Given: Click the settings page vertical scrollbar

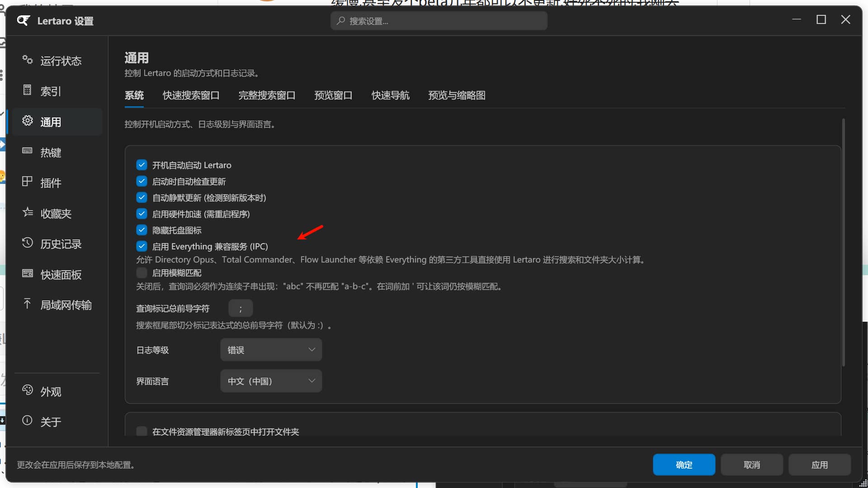Looking at the screenshot, I should [843, 242].
